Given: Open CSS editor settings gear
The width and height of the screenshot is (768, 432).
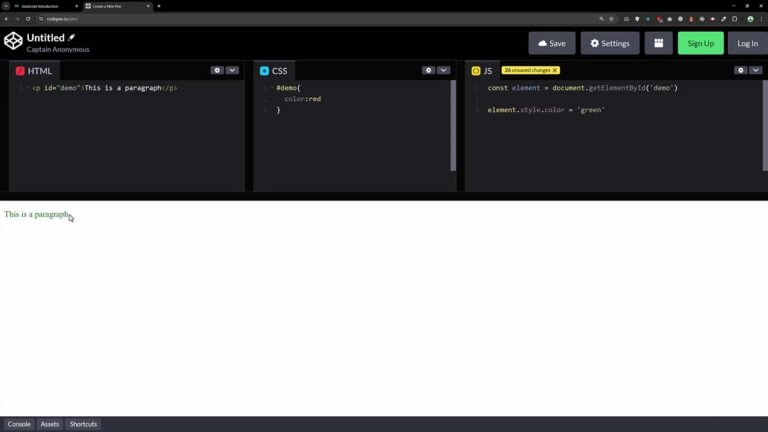Looking at the screenshot, I should pos(428,70).
